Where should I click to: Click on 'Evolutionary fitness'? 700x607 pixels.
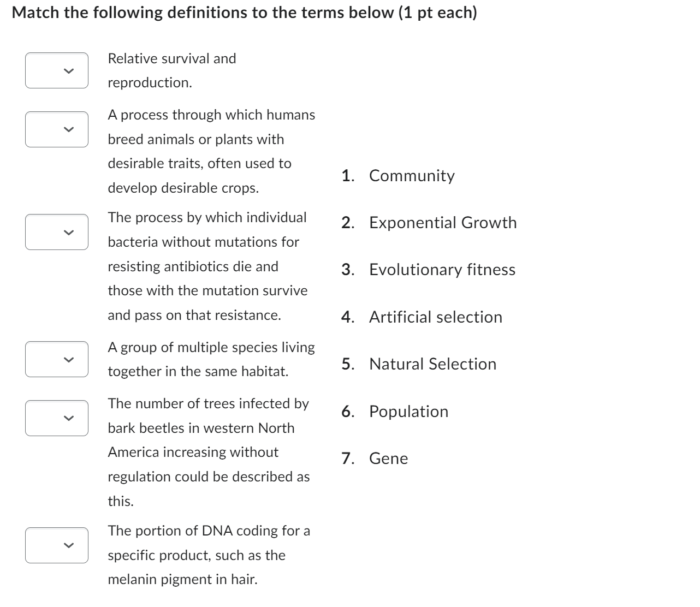442,270
